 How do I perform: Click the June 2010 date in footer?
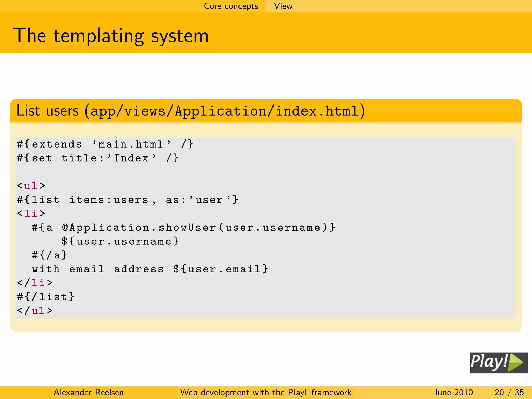point(453,392)
